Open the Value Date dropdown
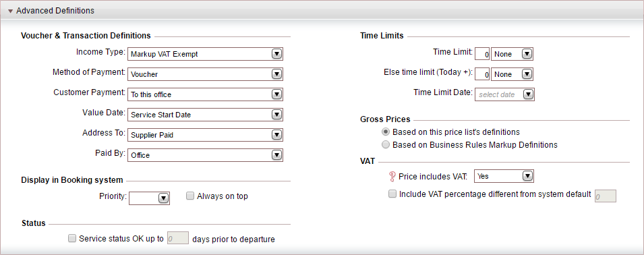Screen dimensions: 644x255 click(206, 115)
